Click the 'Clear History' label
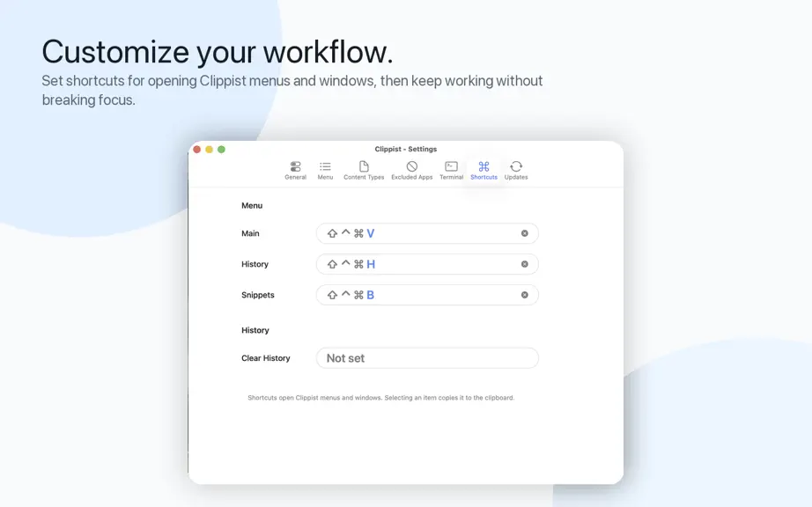 click(x=266, y=358)
